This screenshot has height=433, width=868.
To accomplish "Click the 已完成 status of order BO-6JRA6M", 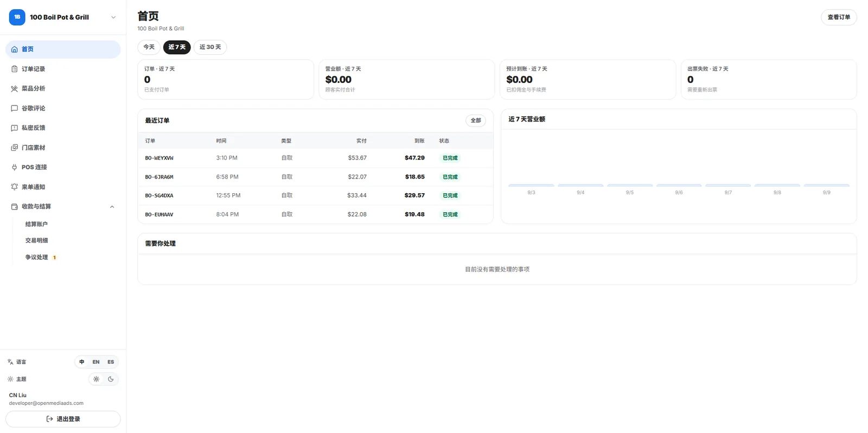I will tap(450, 177).
